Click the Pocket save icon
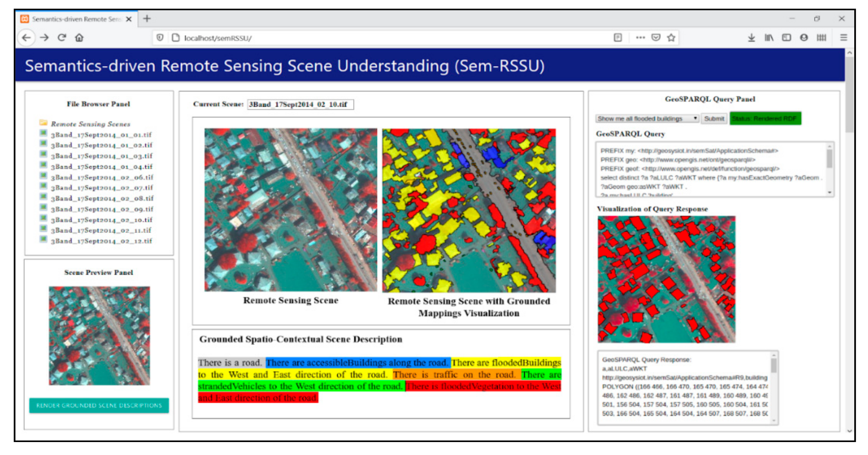The width and height of the screenshot is (868, 455). (x=655, y=37)
